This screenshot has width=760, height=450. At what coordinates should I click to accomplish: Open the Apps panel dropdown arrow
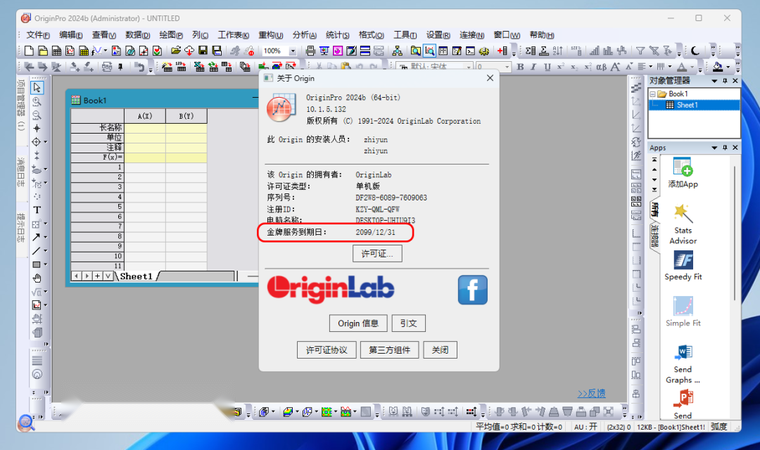714,148
